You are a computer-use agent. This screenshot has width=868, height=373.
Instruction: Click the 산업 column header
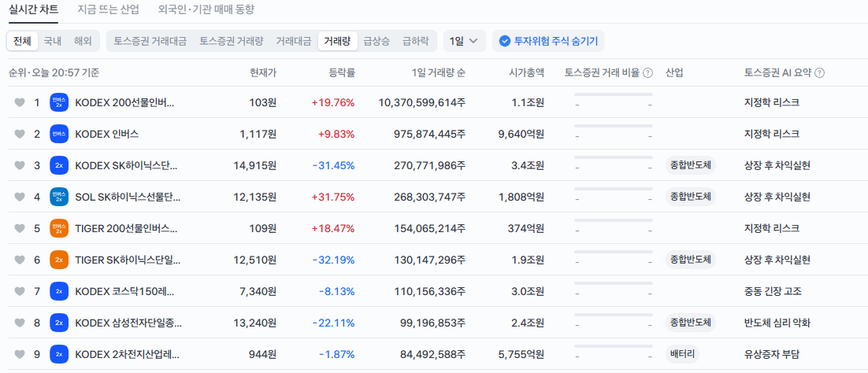tap(673, 73)
